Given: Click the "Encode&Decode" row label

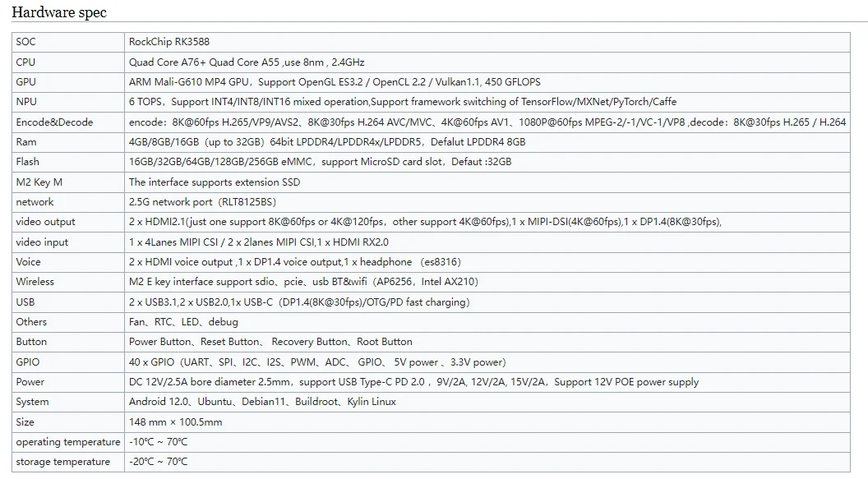Looking at the screenshot, I should pos(54,122).
